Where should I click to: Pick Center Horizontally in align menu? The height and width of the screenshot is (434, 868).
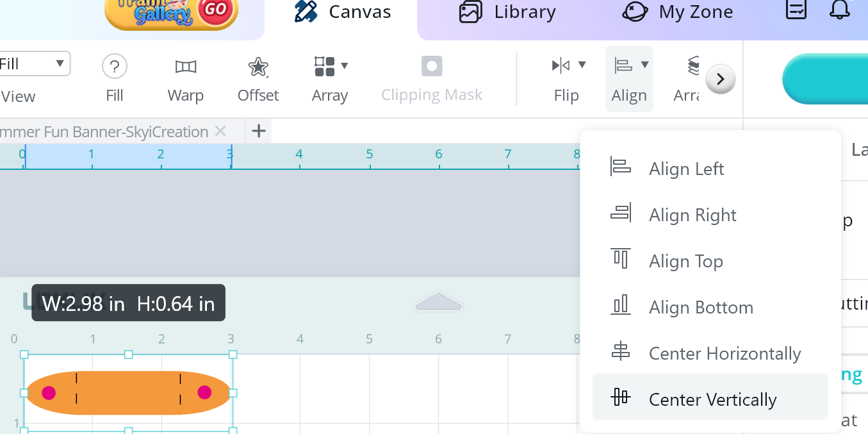click(x=724, y=353)
